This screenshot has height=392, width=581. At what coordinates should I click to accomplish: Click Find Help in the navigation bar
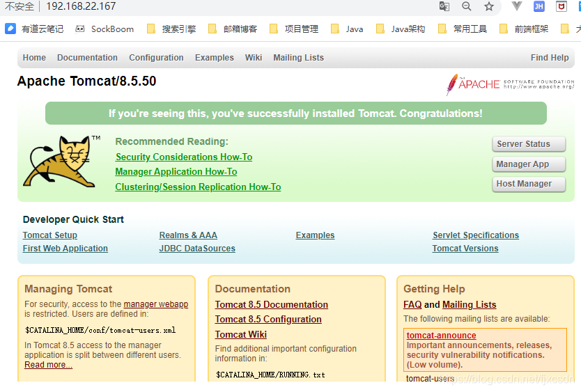(550, 58)
